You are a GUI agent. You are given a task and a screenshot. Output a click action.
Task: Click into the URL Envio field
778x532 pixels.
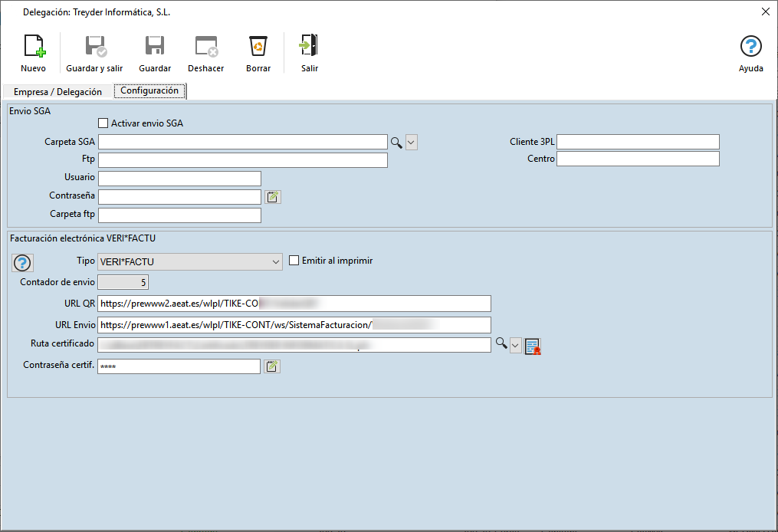[294, 325]
